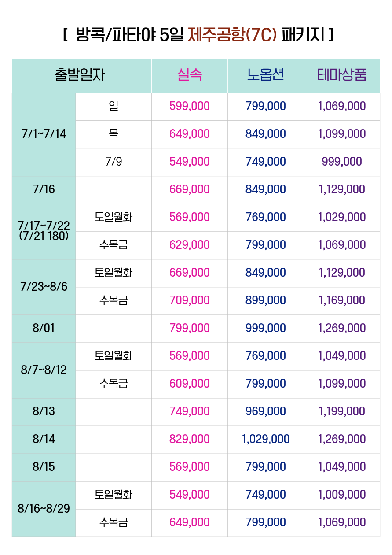This screenshot has width=392, height=555.
Task: Click the 7/23~8/6 date range cell
Action: 44,287
